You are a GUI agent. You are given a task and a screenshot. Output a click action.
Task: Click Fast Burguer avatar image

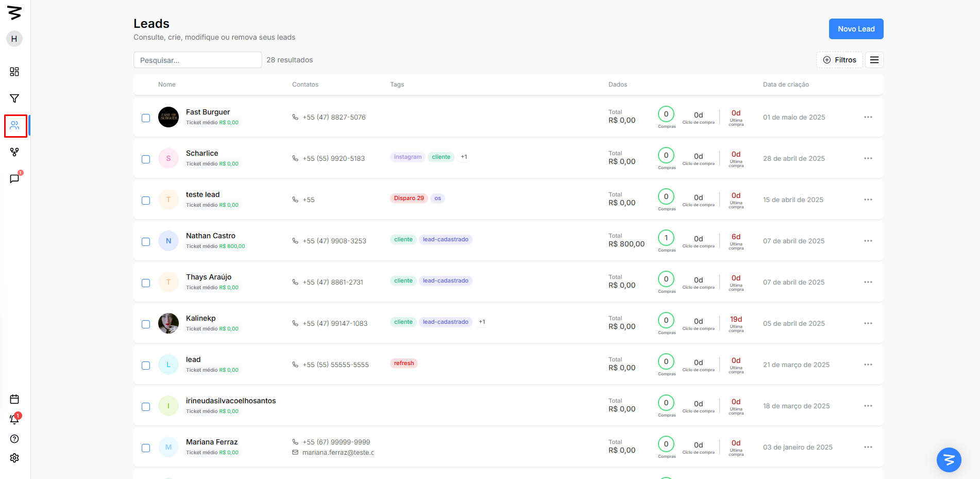tap(168, 117)
